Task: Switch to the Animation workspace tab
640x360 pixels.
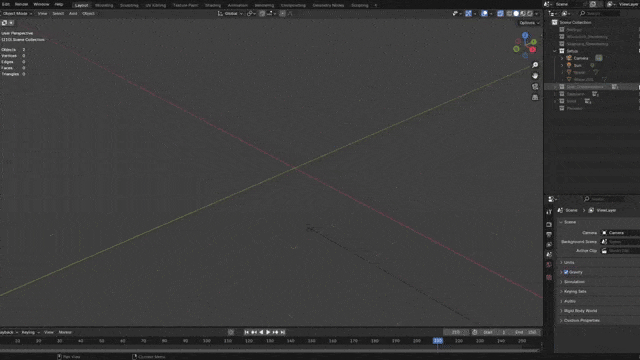Action: click(x=238, y=5)
